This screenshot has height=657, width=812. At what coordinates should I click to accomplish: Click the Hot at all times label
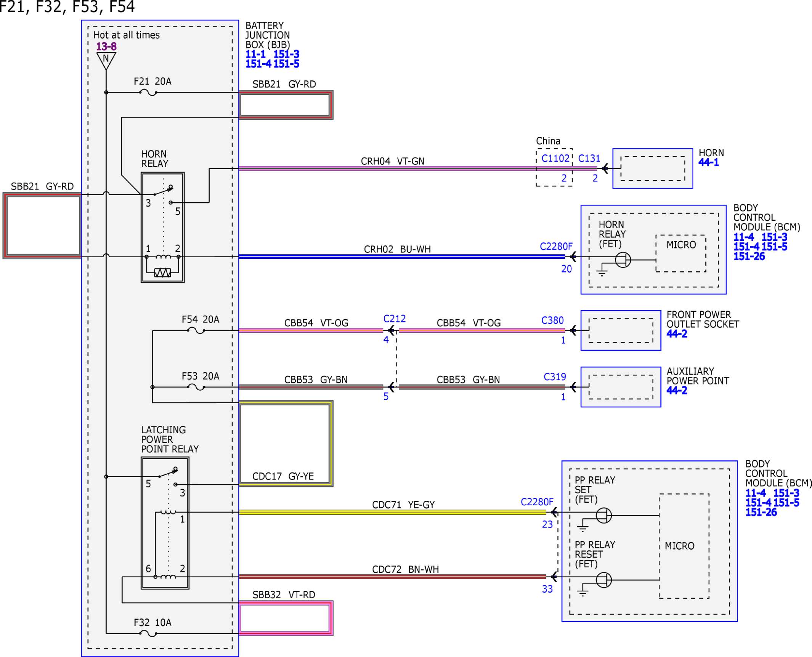tap(127, 35)
